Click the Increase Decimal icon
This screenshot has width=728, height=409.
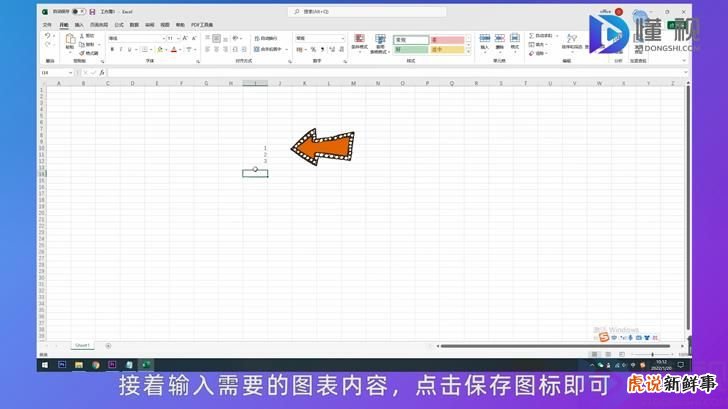coord(332,49)
